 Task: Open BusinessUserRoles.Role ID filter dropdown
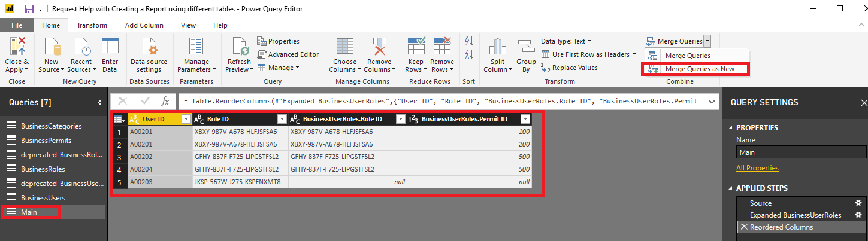point(401,119)
